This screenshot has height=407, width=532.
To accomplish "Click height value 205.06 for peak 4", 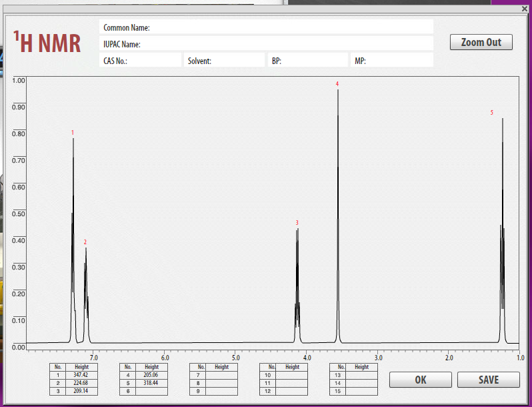I will click(x=151, y=375).
